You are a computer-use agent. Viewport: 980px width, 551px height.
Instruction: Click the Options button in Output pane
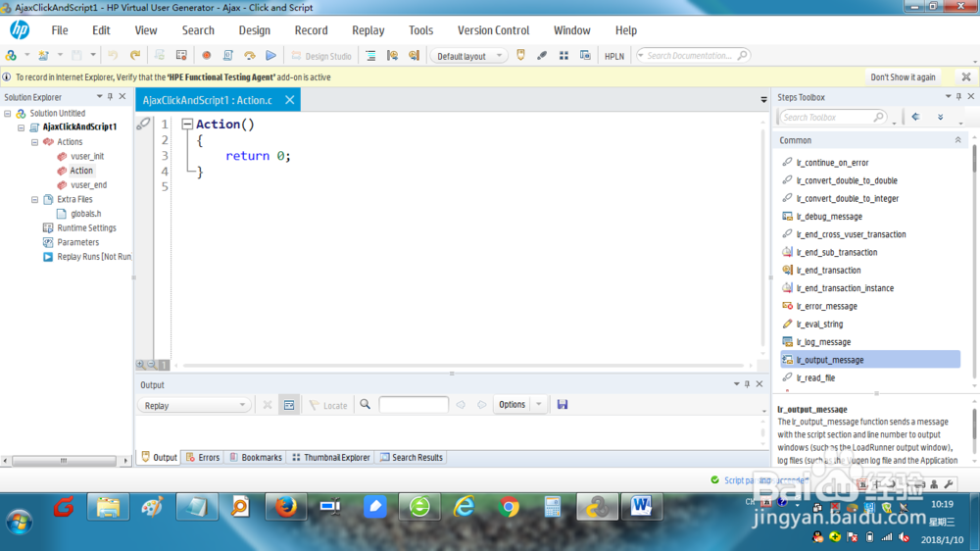point(512,405)
